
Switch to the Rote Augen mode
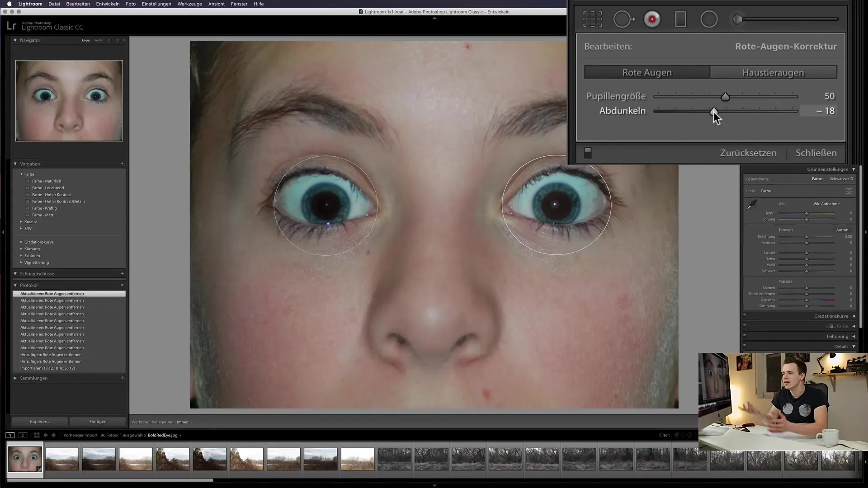pos(647,72)
